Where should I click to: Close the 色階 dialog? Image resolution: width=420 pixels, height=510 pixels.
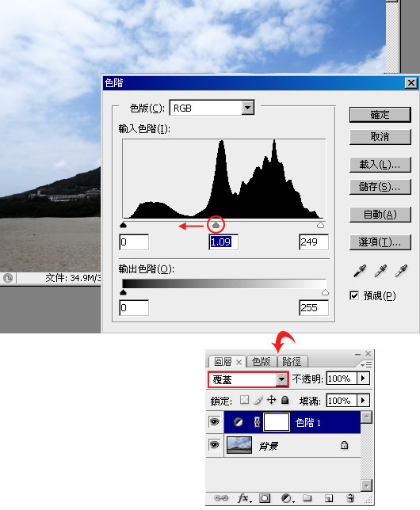click(x=411, y=83)
